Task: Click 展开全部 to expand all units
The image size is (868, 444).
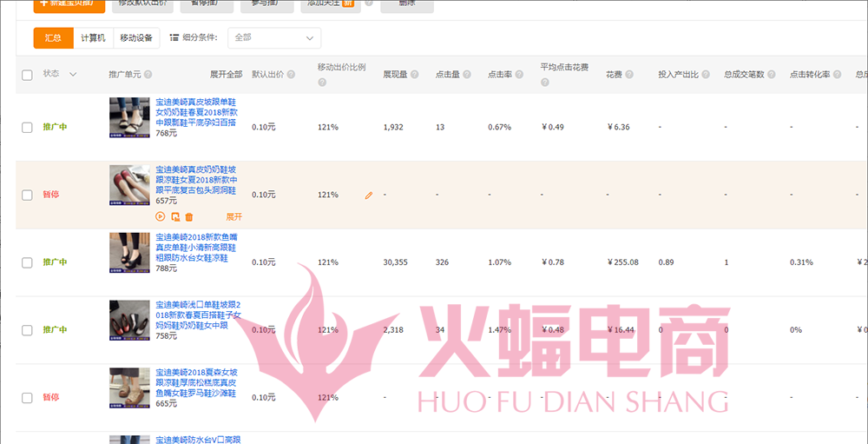Action: 226,74
